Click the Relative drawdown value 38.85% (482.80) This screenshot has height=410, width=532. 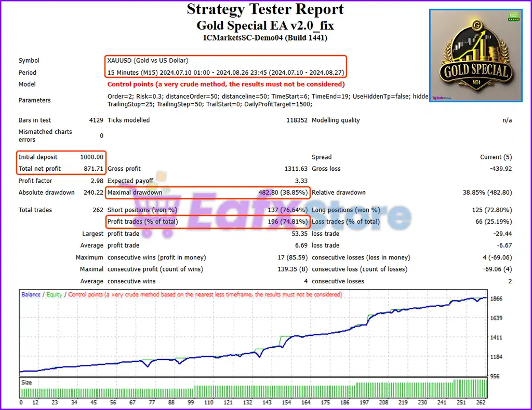[487, 192]
